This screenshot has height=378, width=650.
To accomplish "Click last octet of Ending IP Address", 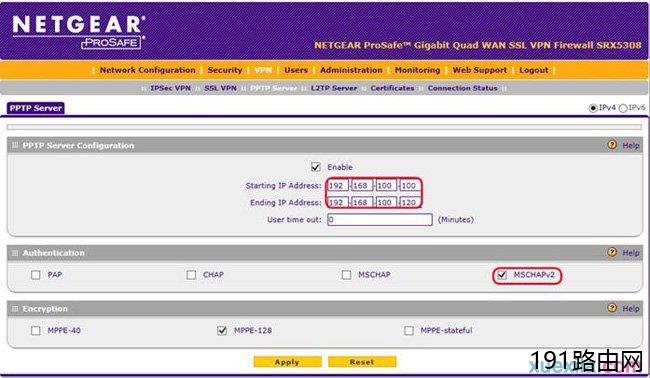I will tap(410, 202).
